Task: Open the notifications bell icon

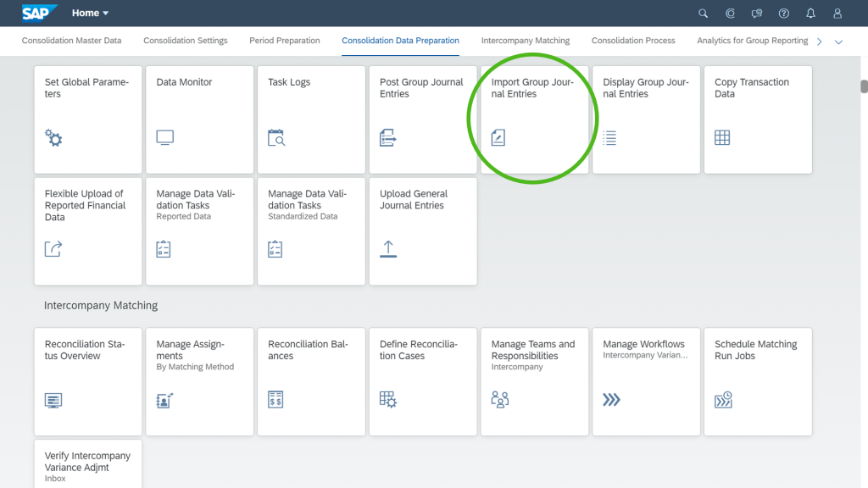Action: coord(810,14)
